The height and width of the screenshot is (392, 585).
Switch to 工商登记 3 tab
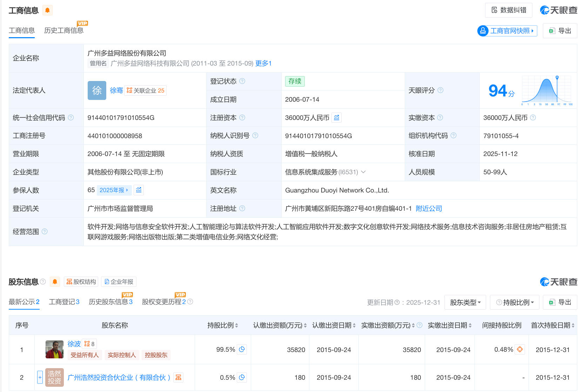click(x=64, y=302)
